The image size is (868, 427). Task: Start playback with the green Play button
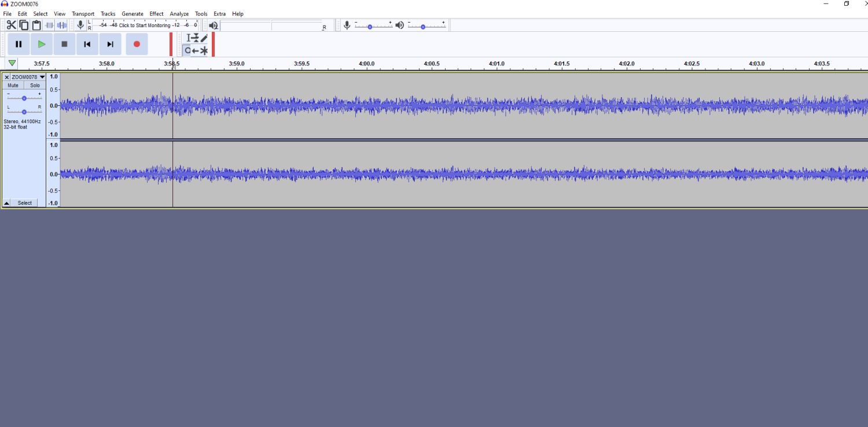coord(42,44)
